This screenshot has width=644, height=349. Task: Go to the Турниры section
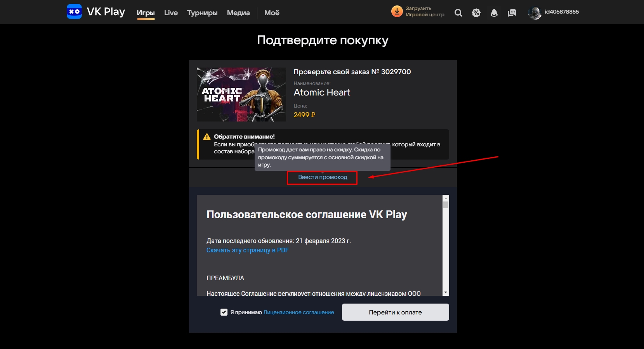202,13
